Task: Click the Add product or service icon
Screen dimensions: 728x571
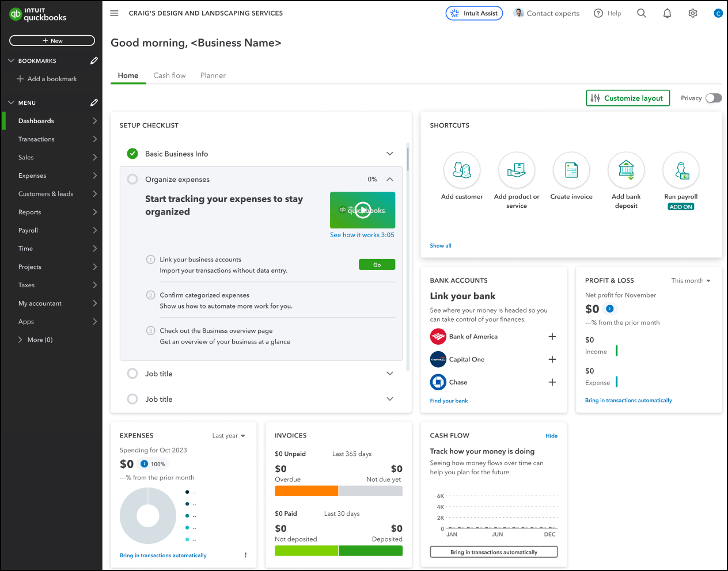Action: [x=517, y=170]
